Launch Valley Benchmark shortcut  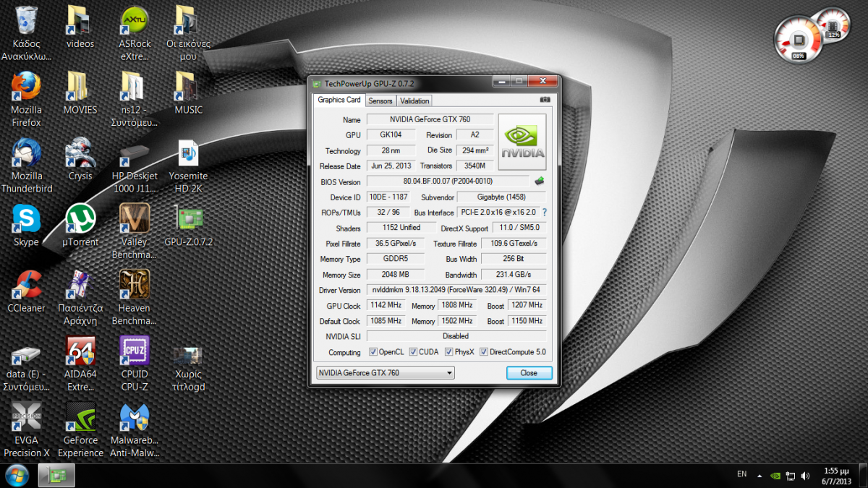tap(135, 231)
